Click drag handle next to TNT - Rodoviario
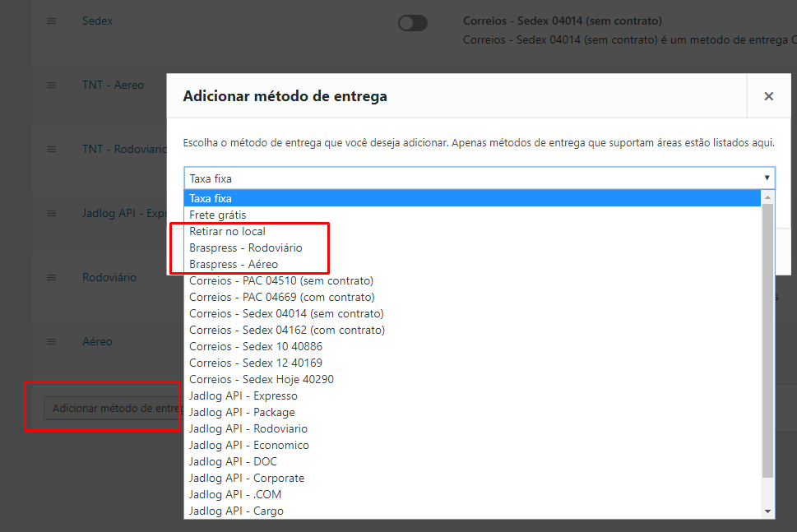The image size is (797, 532). 51,149
